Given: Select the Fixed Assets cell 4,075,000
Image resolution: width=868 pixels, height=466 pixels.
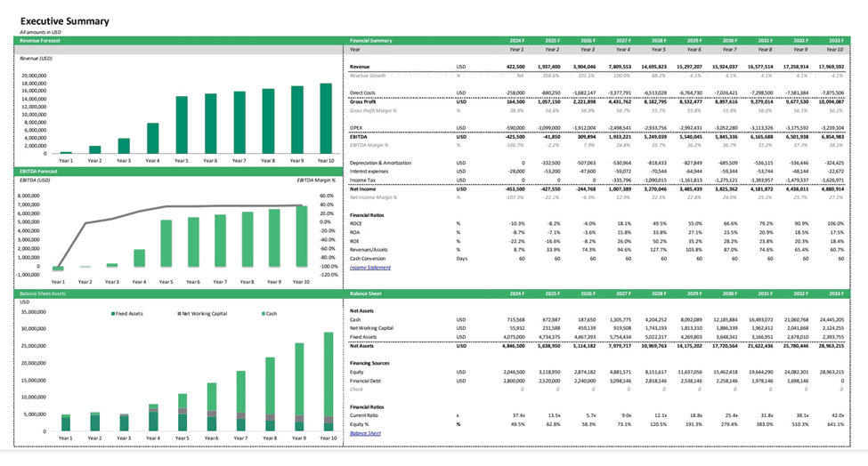Looking at the screenshot, I should click(x=515, y=337).
